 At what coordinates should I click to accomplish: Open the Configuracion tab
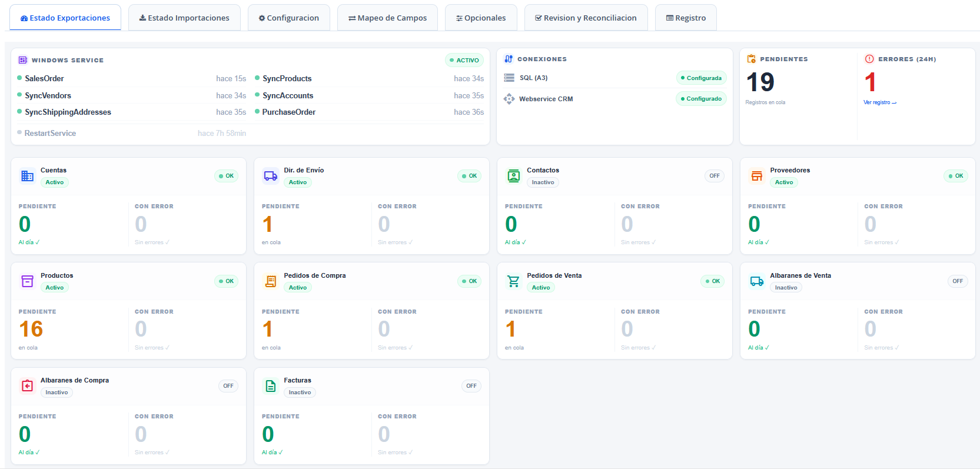point(289,18)
